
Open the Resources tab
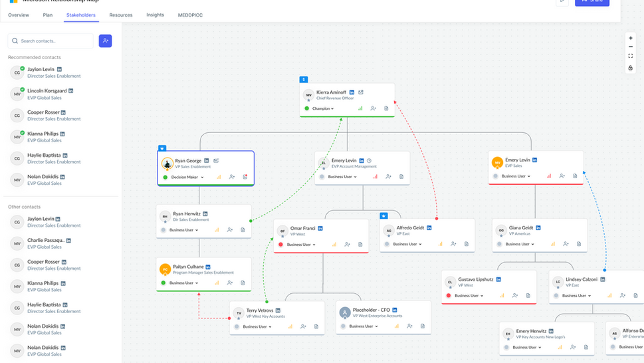click(121, 15)
